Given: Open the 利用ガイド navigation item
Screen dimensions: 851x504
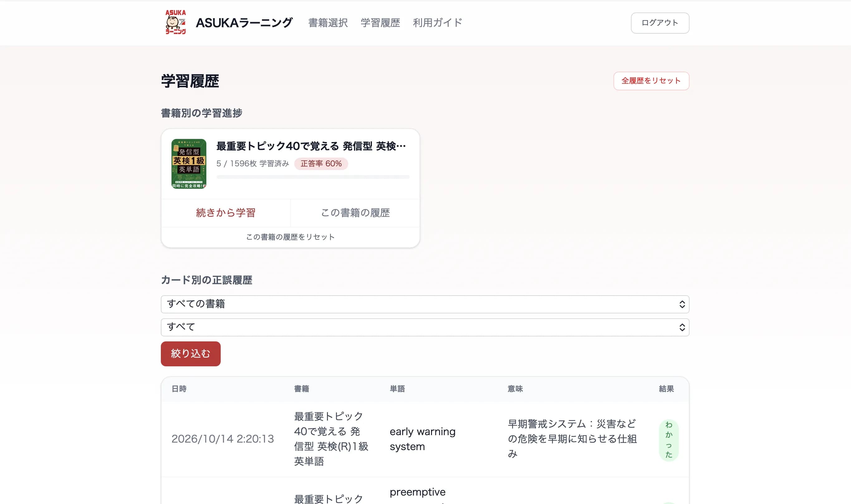Looking at the screenshot, I should (437, 23).
